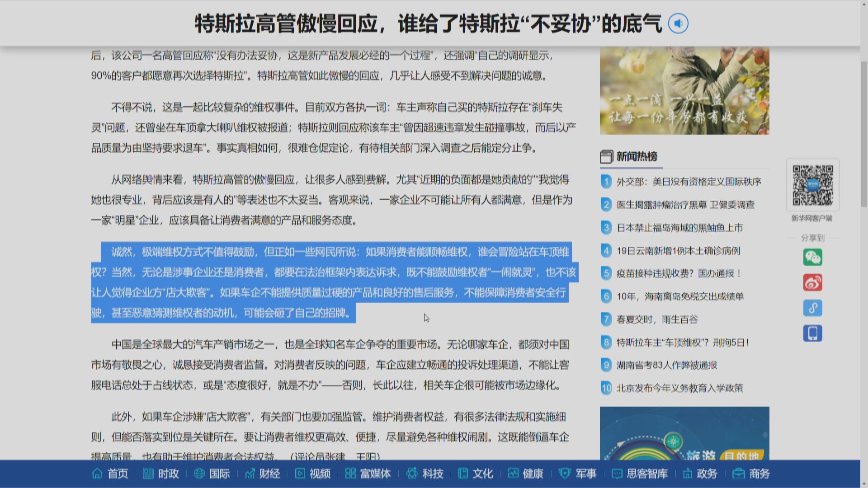Click the gear icon next to 科技
This screenshot has height=488, width=868.
click(x=410, y=474)
